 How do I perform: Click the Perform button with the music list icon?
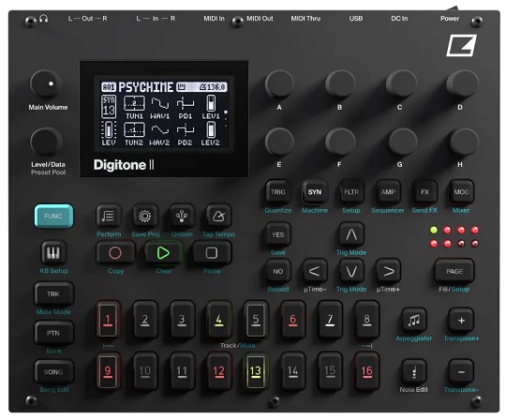(x=109, y=217)
